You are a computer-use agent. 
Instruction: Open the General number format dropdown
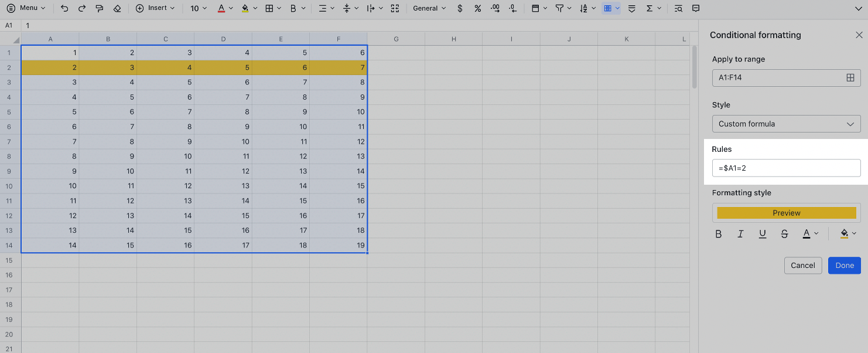click(429, 8)
